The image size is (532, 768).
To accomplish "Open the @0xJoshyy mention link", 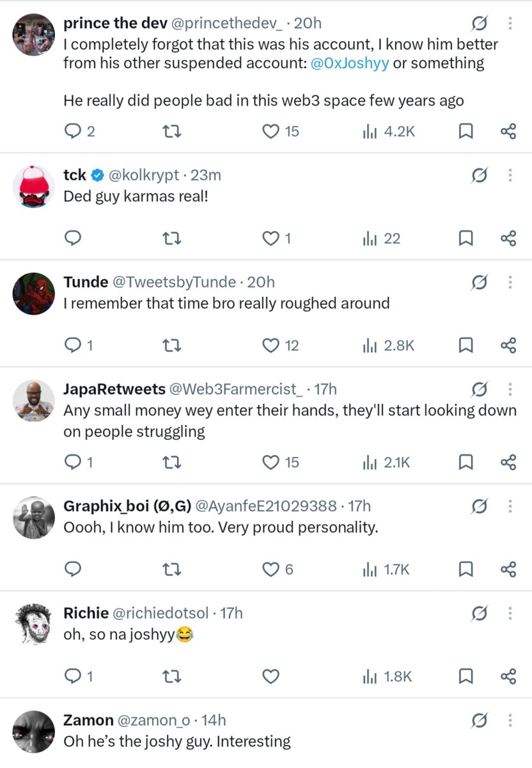I will pyautogui.click(x=350, y=63).
